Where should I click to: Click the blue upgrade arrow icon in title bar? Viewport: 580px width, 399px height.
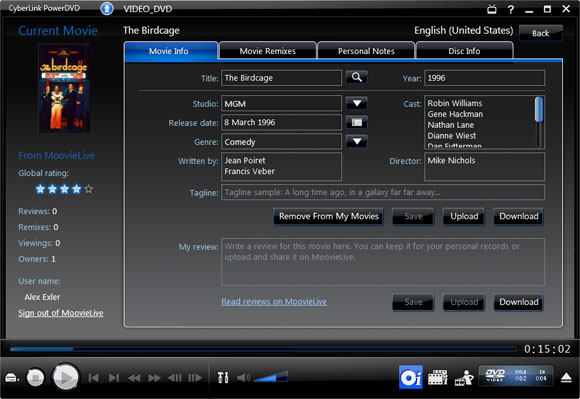coord(107,8)
